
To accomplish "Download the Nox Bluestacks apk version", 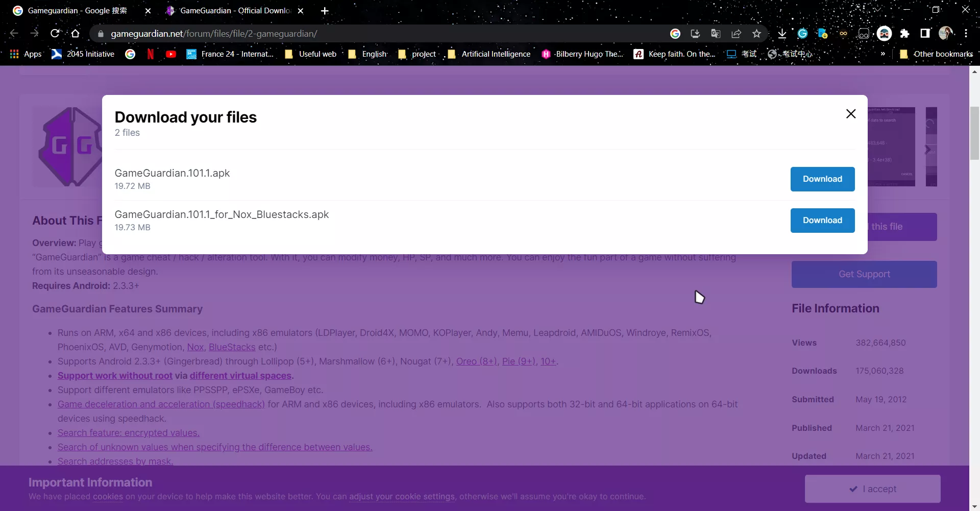I will (822, 221).
